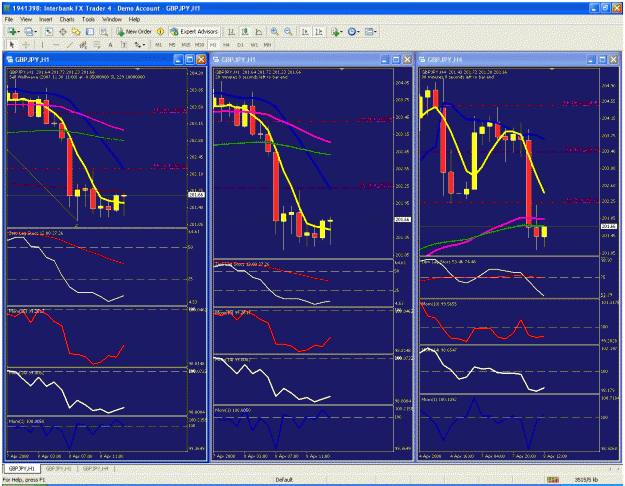Switch chart to candlesticks style
Screen dimensions: 625x486
coord(245,31)
